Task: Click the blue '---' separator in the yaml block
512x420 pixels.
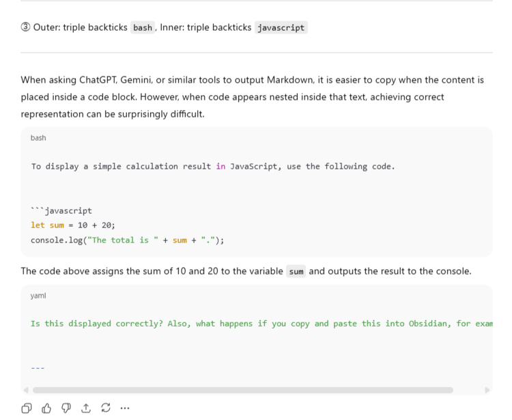Action: (38, 367)
